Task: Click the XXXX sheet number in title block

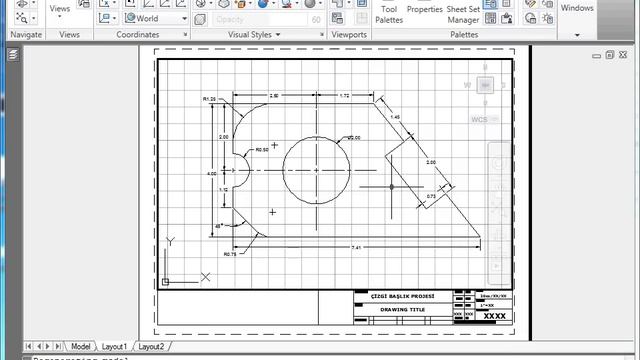Action: tap(494, 316)
